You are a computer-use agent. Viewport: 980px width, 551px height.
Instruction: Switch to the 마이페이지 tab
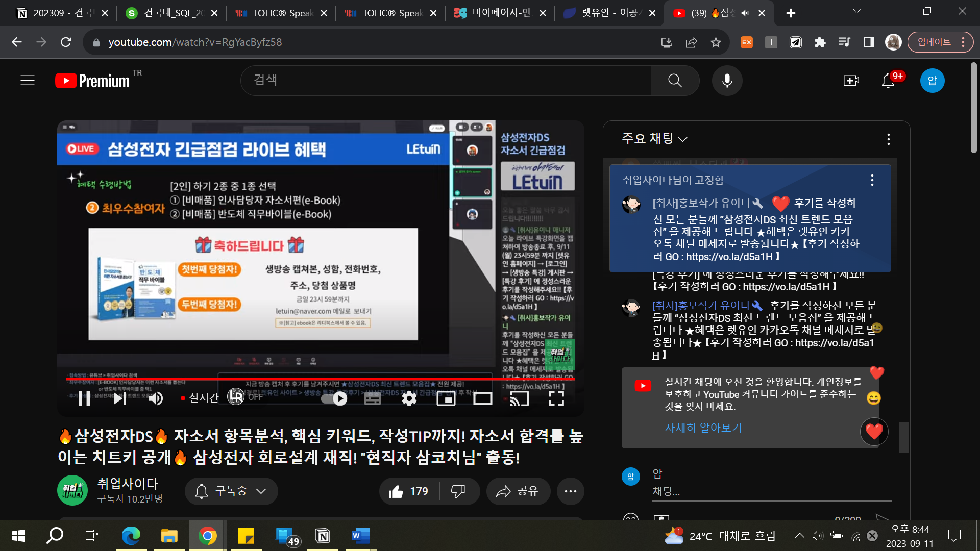click(500, 13)
